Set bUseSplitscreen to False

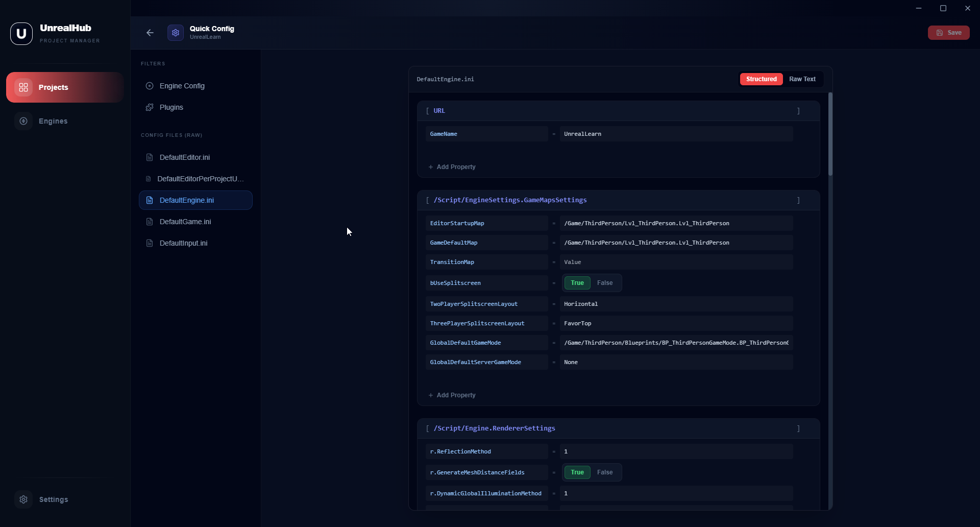tap(605, 283)
